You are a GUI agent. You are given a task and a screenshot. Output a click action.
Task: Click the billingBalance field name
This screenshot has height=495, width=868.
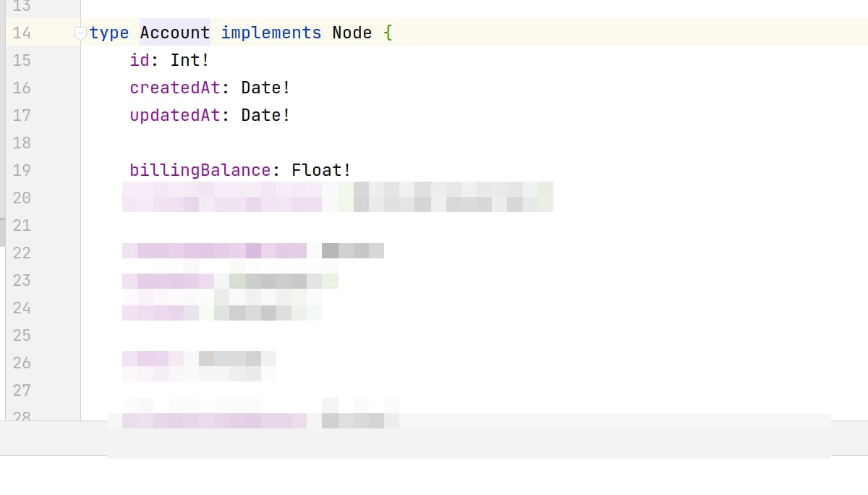point(200,170)
